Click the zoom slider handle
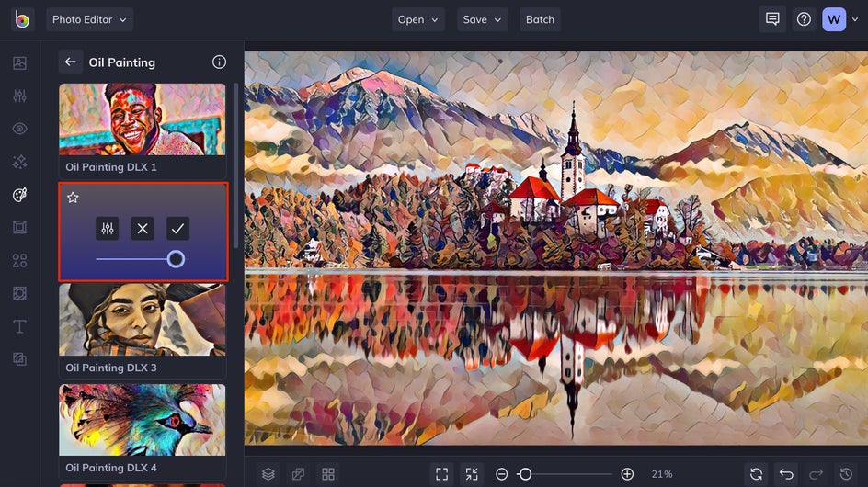 [x=525, y=474]
